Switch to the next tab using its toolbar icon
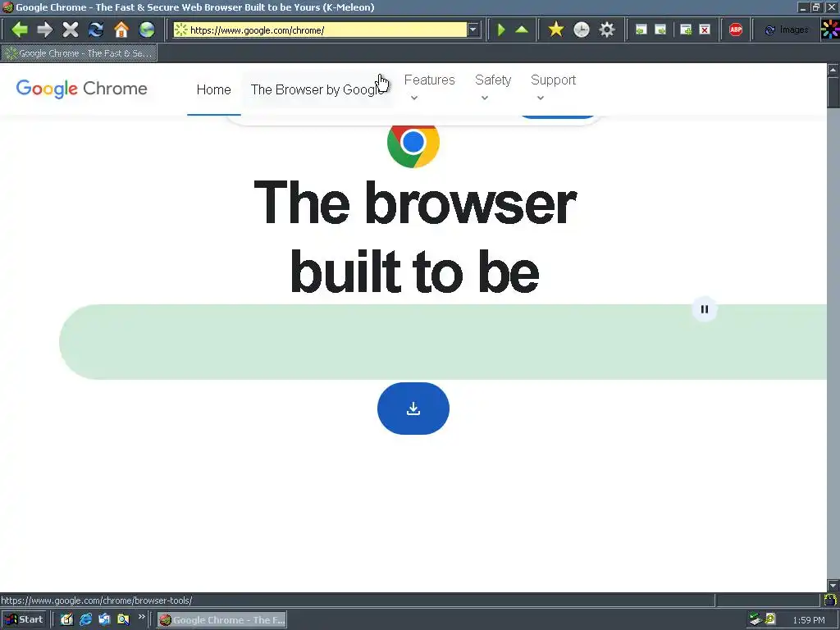 pyautogui.click(x=660, y=30)
